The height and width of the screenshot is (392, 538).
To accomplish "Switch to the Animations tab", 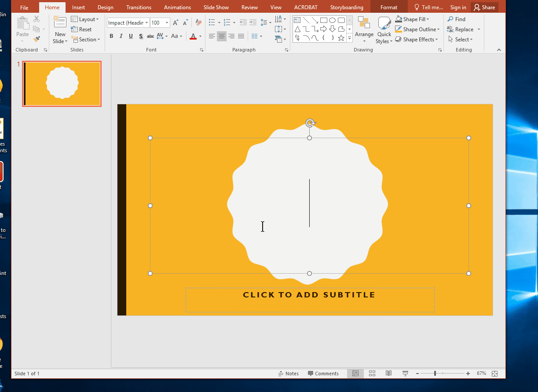I will pos(178,7).
